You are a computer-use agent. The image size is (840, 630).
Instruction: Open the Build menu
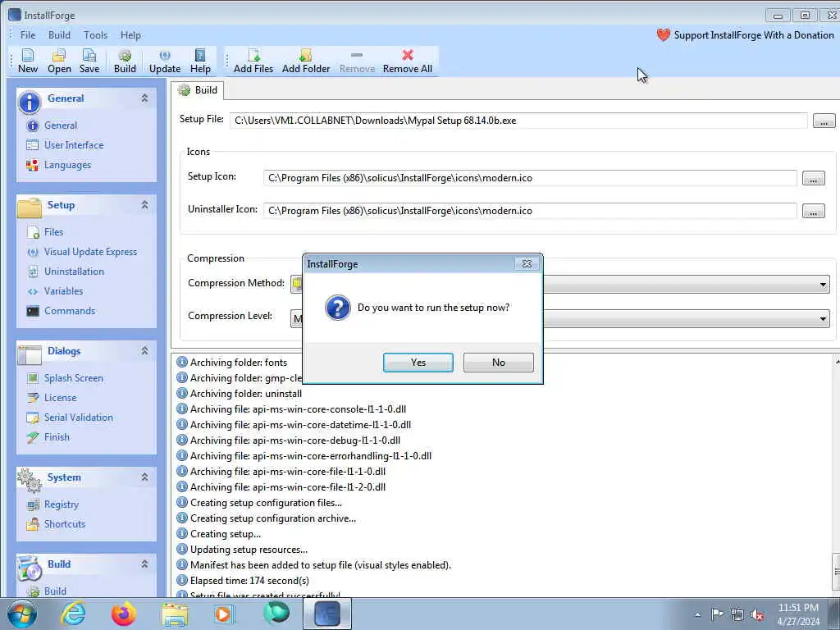[59, 35]
